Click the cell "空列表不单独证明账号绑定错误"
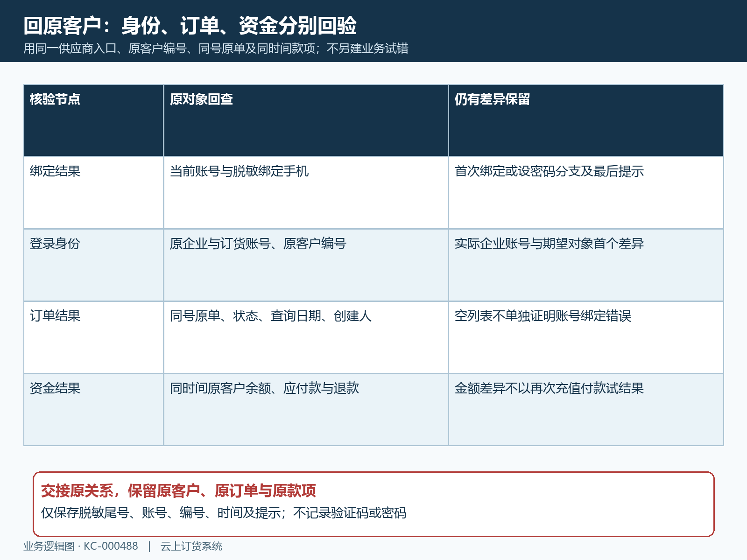Screen dimensions: 747x560 tap(586, 337)
